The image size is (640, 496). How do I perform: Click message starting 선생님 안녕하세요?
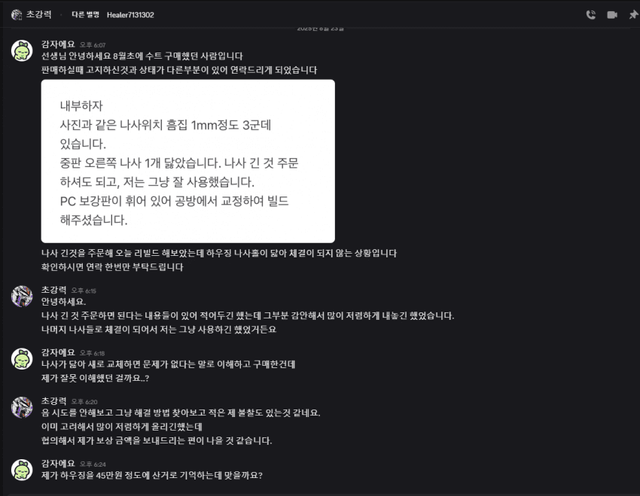pyautogui.click(x=142, y=56)
